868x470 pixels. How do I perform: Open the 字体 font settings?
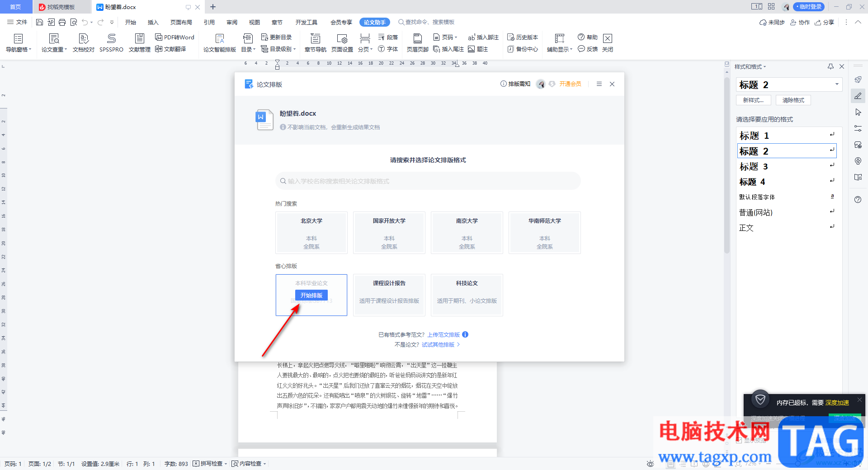coord(388,49)
